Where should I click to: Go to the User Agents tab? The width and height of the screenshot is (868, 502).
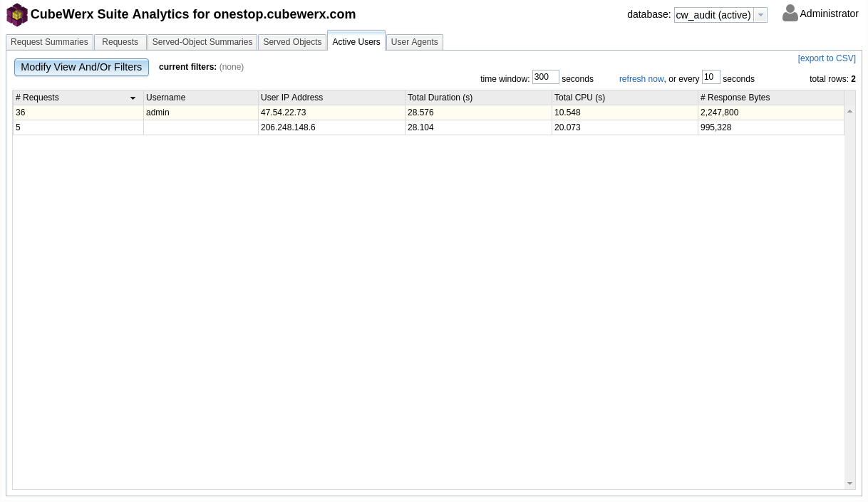[x=415, y=42]
